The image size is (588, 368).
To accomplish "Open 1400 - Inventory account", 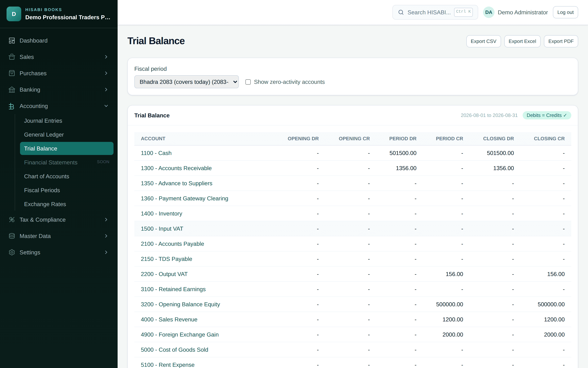I will click(161, 213).
